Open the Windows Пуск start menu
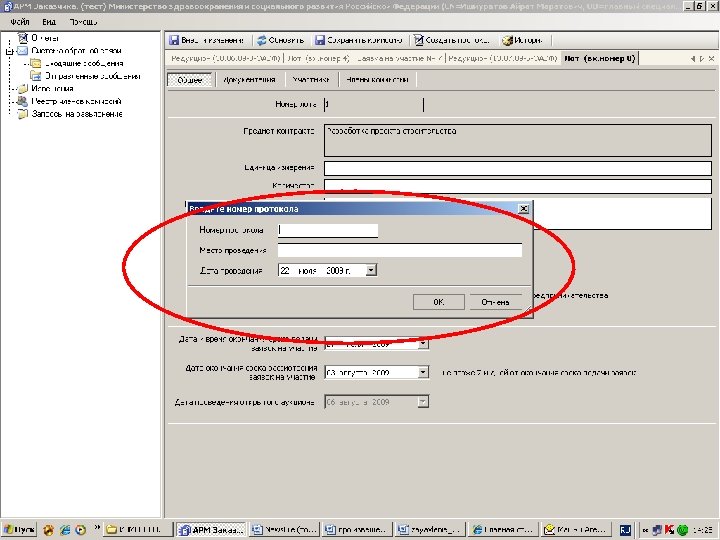Image resolution: width=720 pixels, height=540 pixels. 19,530
